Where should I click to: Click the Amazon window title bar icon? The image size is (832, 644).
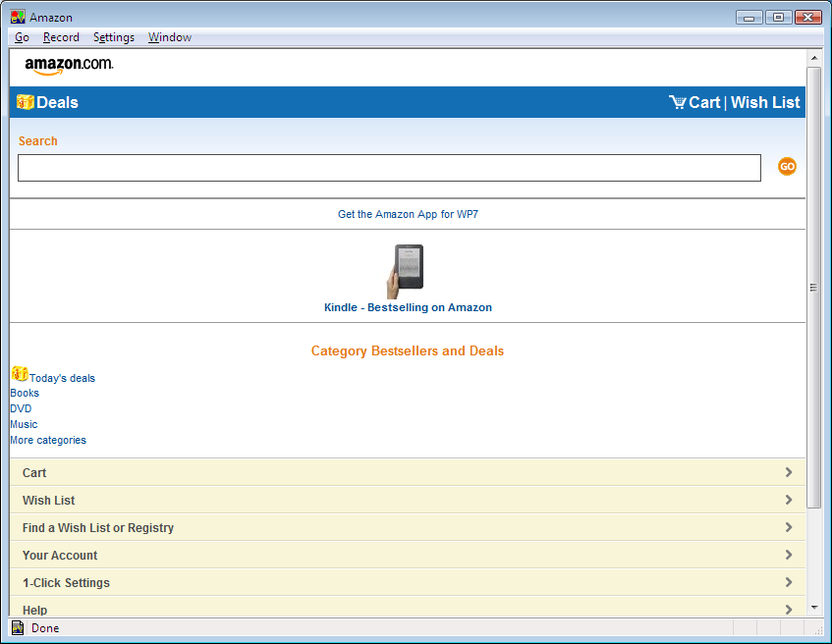[x=18, y=17]
